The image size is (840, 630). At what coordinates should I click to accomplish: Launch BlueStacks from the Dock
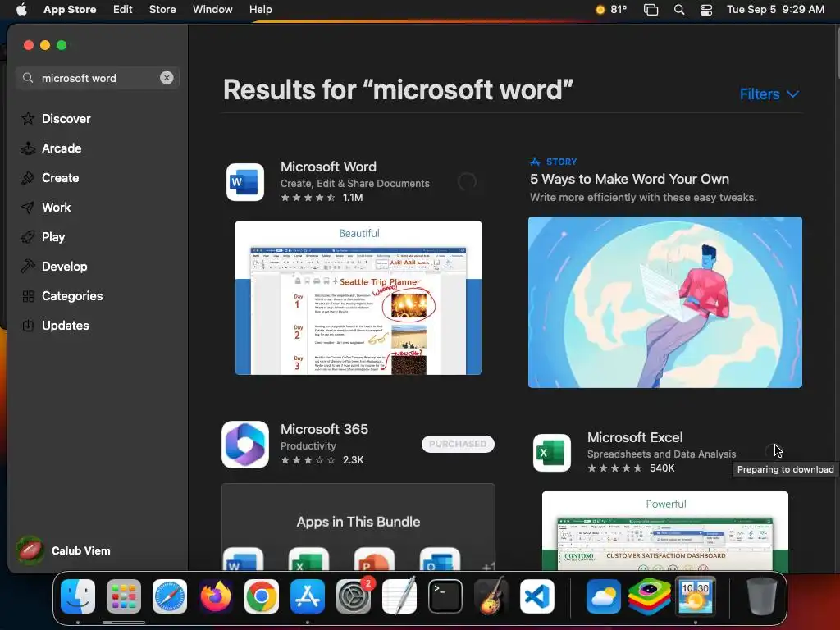650,596
